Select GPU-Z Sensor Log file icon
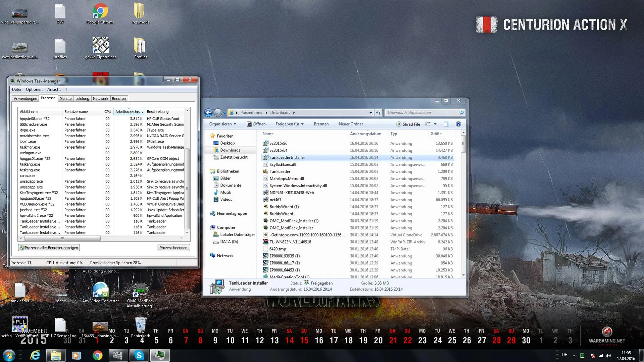Image resolution: width=644 pixels, height=362 pixels. click(60, 327)
